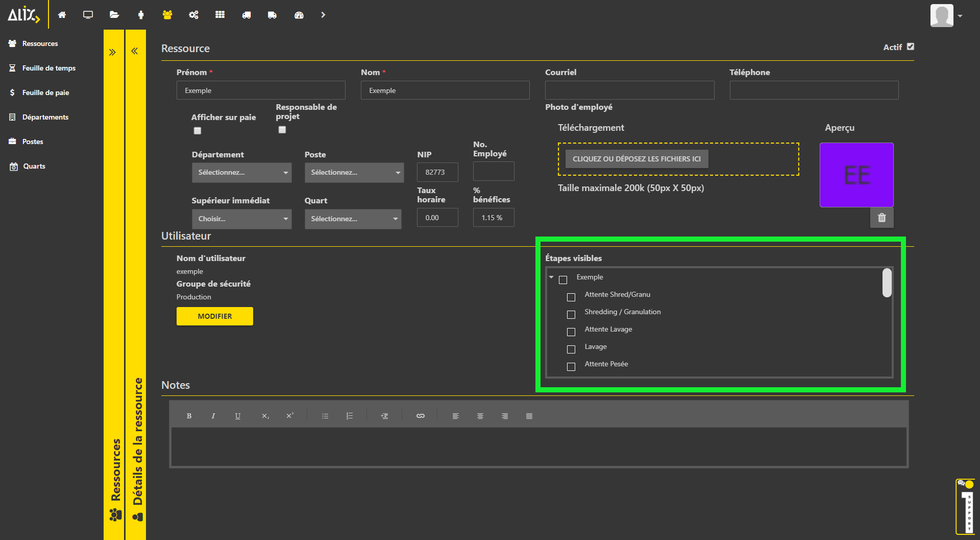Click the purple EE avatar preview
Image resolution: width=980 pixels, height=540 pixels.
pos(856,175)
